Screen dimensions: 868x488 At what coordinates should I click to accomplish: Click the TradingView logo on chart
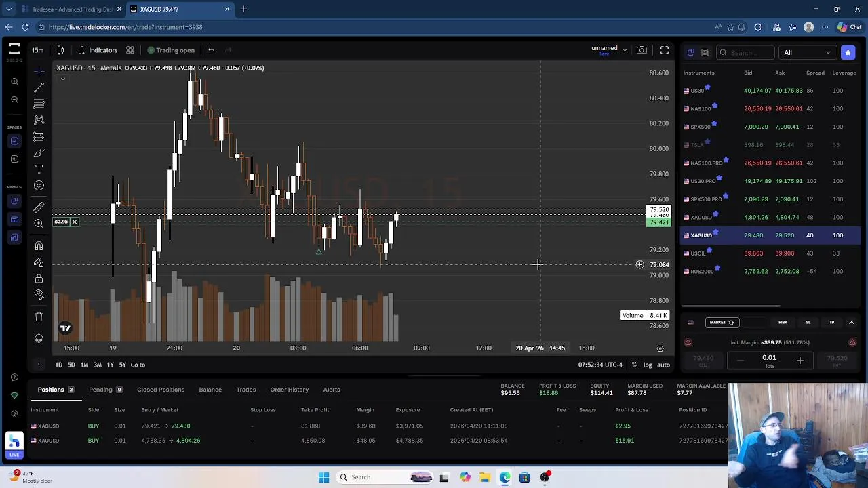pos(65,328)
